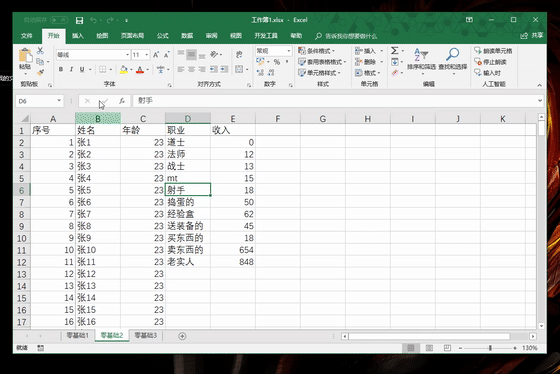Open the font size dropdown
The image size is (560, 374).
pos(146,55)
